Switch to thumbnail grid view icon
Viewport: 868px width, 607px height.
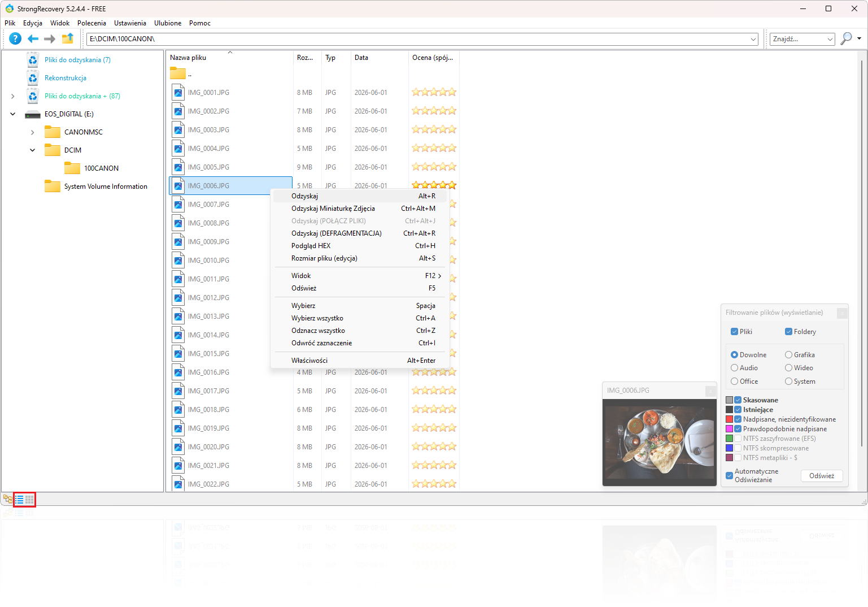click(x=30, y=500)
